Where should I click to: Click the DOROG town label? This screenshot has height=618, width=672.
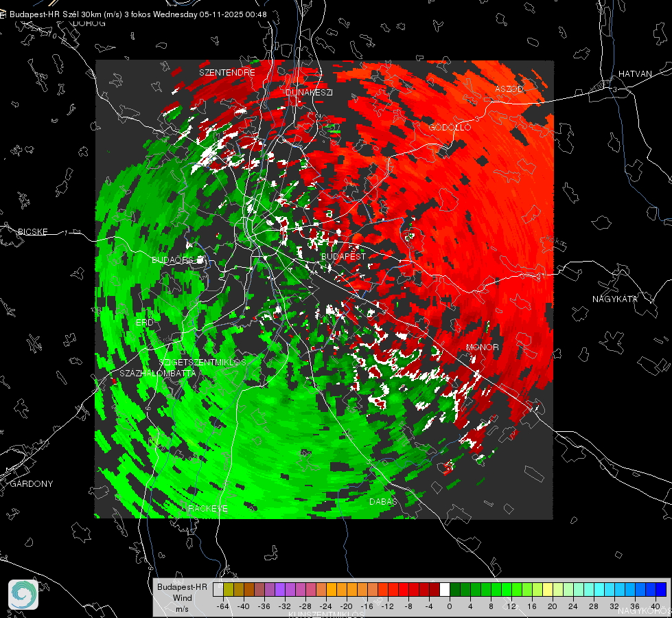[x=89, y=23]
